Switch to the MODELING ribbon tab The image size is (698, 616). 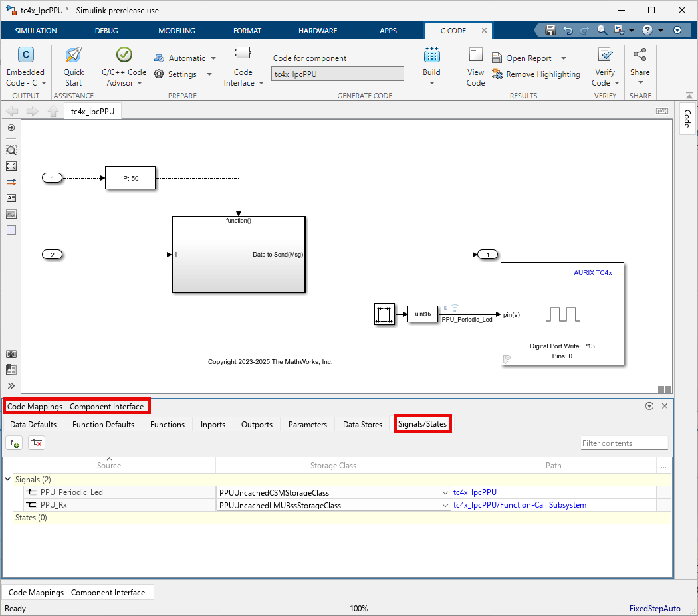coord(177,31)
